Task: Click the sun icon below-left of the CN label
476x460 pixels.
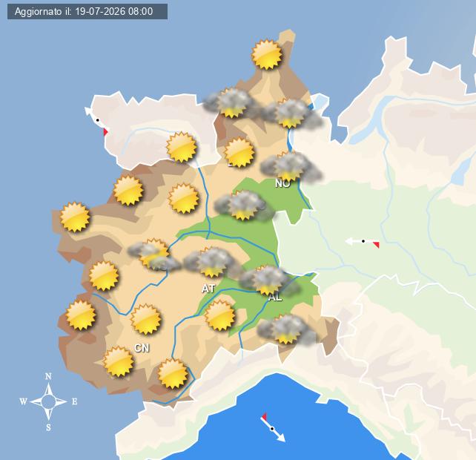Action: (119, 361)
